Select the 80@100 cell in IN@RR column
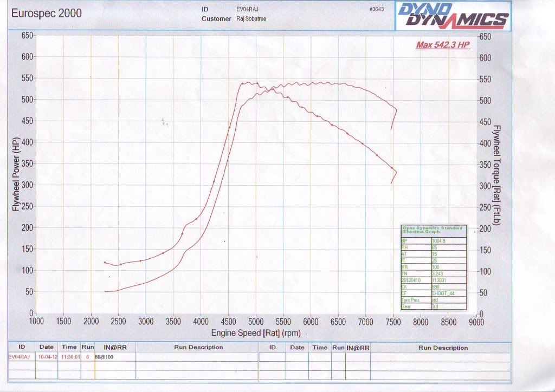555x392 pixels. click(x=104, y=357)
